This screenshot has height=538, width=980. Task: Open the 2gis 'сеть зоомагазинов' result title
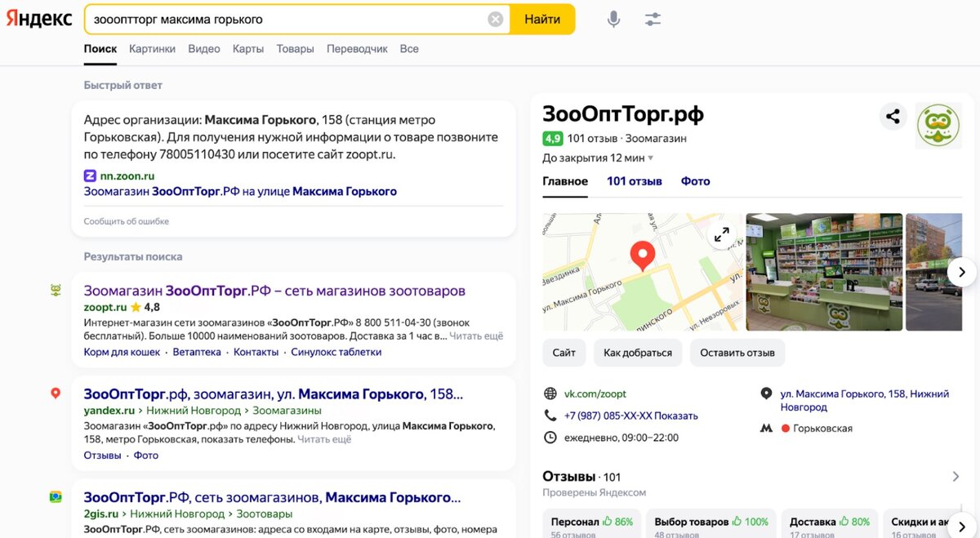273,497
